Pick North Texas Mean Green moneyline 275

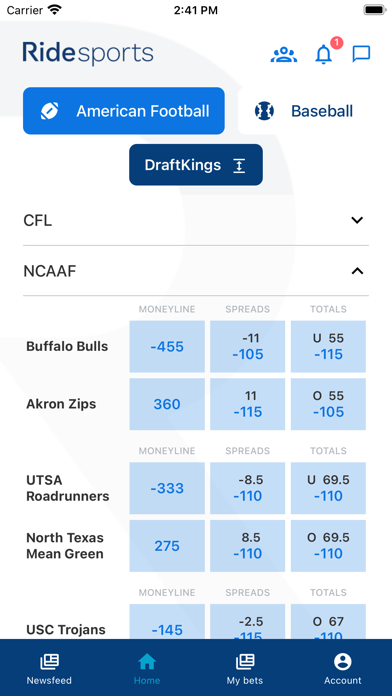tap(167, 546)
